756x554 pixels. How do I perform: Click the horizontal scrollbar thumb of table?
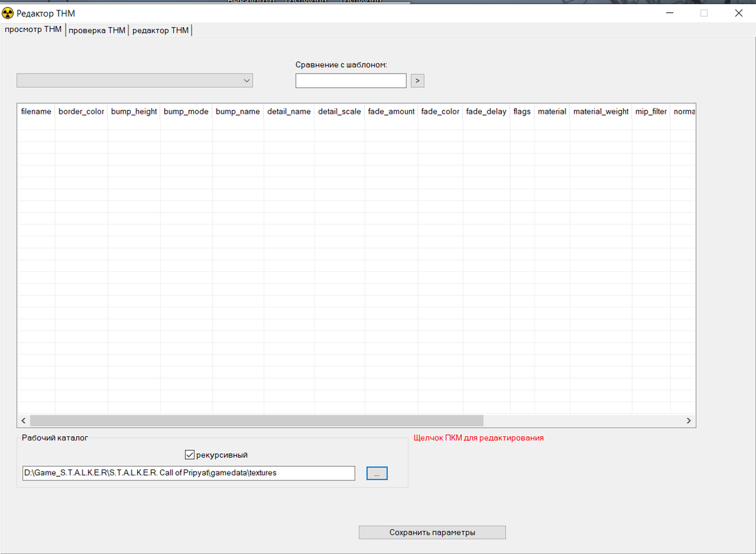pos(256,420)
